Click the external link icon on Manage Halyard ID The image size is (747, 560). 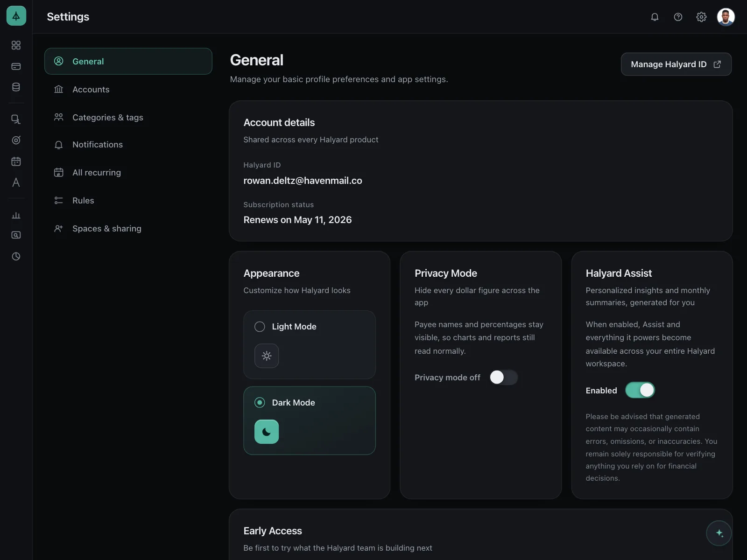coord(717,64)
